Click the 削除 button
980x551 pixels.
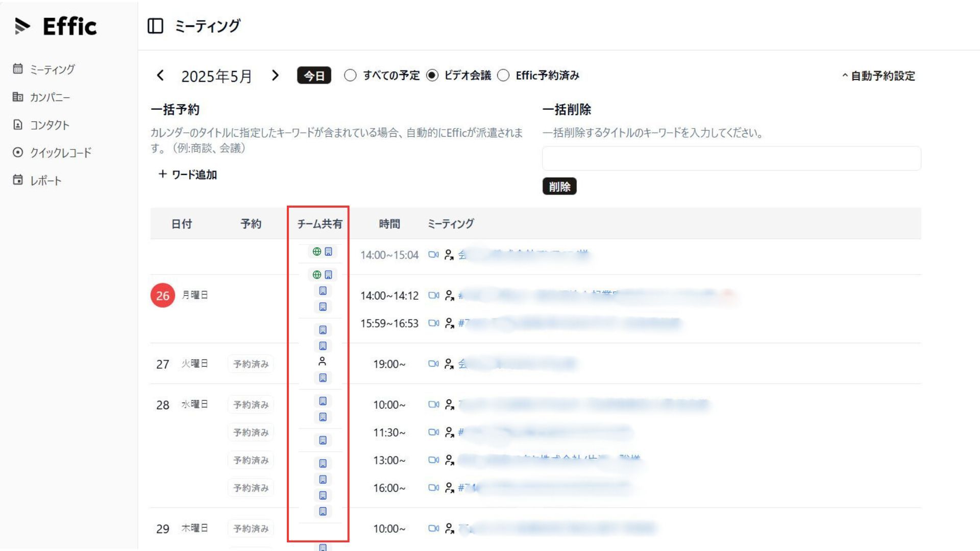(559, 186)
